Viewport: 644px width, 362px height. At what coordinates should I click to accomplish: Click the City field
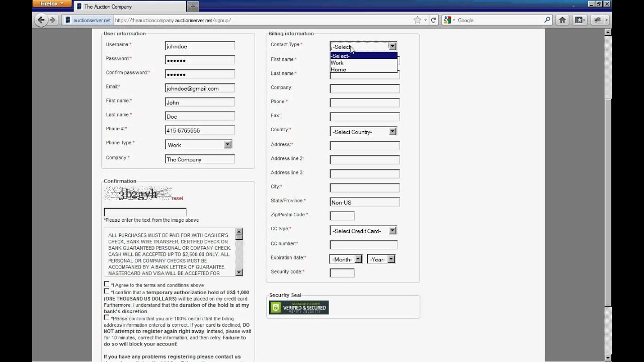coord(365,188)
